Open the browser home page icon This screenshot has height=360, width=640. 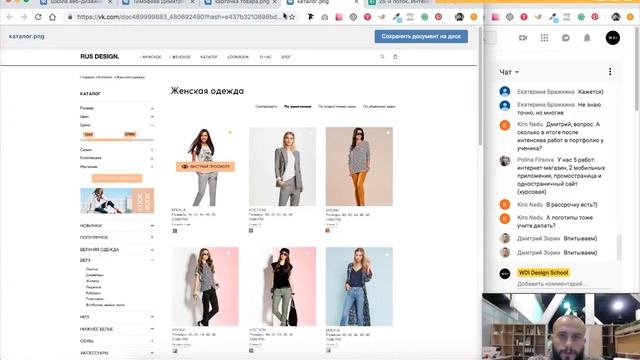(x=52, y=17)
